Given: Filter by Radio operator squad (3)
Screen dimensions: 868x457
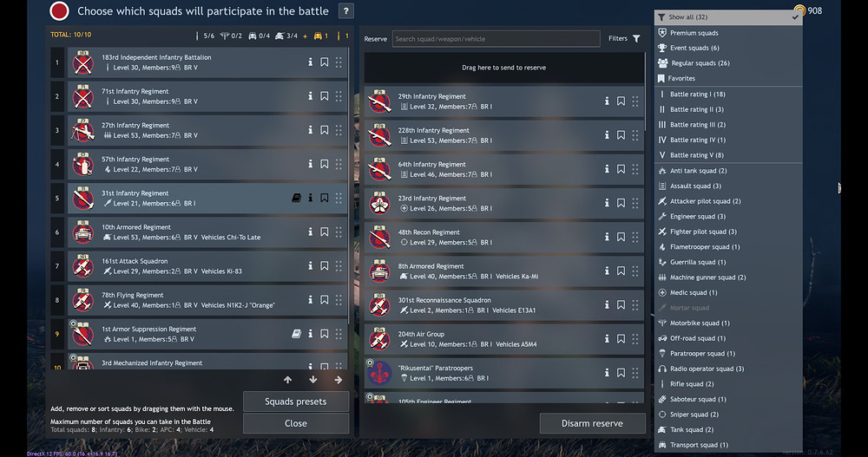Looking at the screenshot, I should tap(728, 369).
